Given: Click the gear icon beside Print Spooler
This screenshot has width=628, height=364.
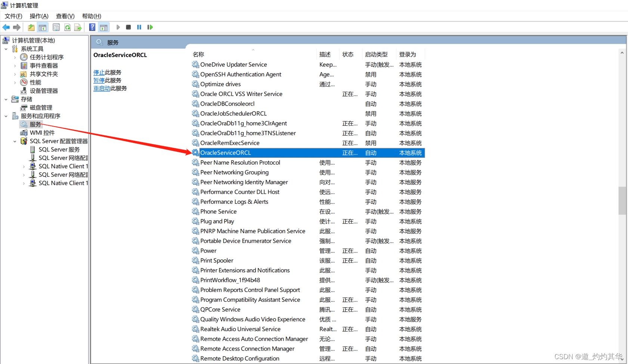Looking at the screenshot, I should (x=195, y=261).
